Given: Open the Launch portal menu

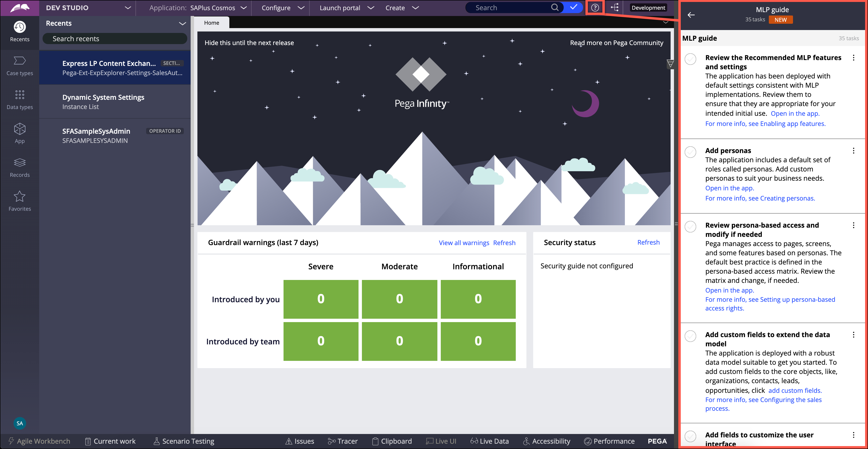Looking at the screenshot, I should (x=347, y=8).
